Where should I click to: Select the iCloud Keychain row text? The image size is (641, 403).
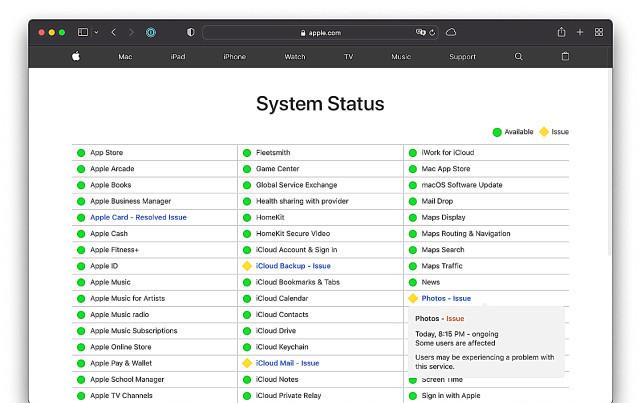pyautogui.click(x=282, y=347)
